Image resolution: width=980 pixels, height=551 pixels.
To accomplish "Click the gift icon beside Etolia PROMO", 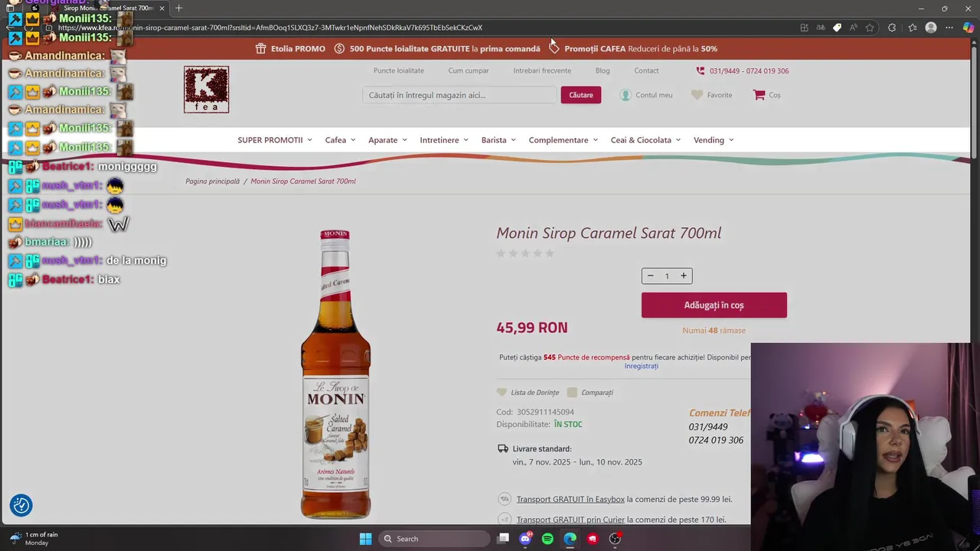I will tap(261, 48).
